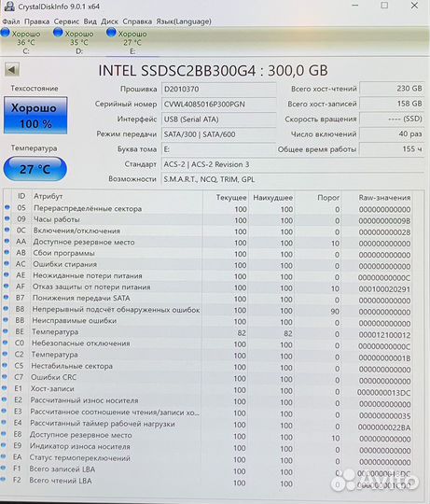The width and height of the screenshot is (430, 504).
Task: Click status dot of row BB Неисправимые ошибки
Action: pyautogui.click(x=6, y=320)
